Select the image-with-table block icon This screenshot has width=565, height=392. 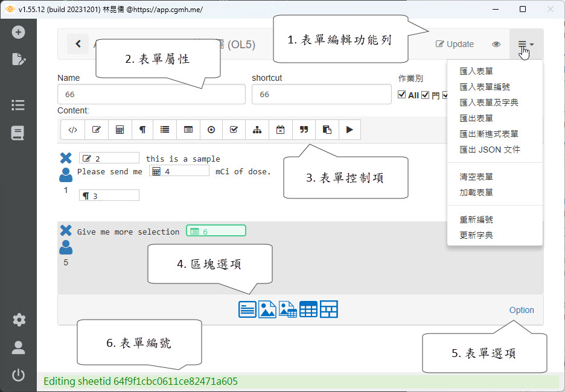[x=287, y=309]
